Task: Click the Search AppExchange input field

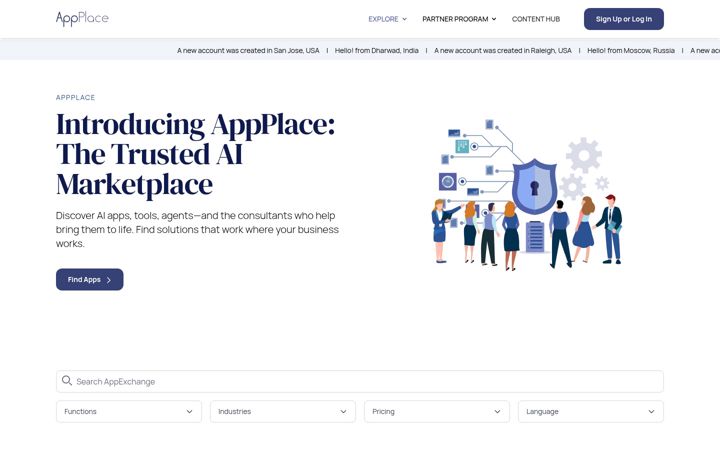Action: pos(360,381)
